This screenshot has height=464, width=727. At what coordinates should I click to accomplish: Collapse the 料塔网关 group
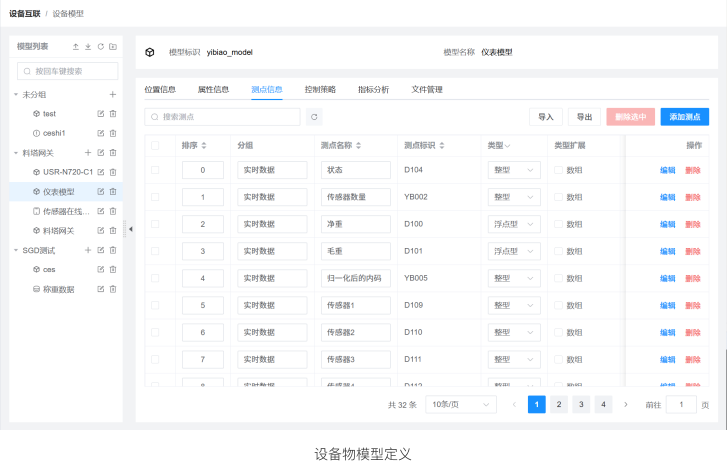pyautogui.click(x=16, y=153)
